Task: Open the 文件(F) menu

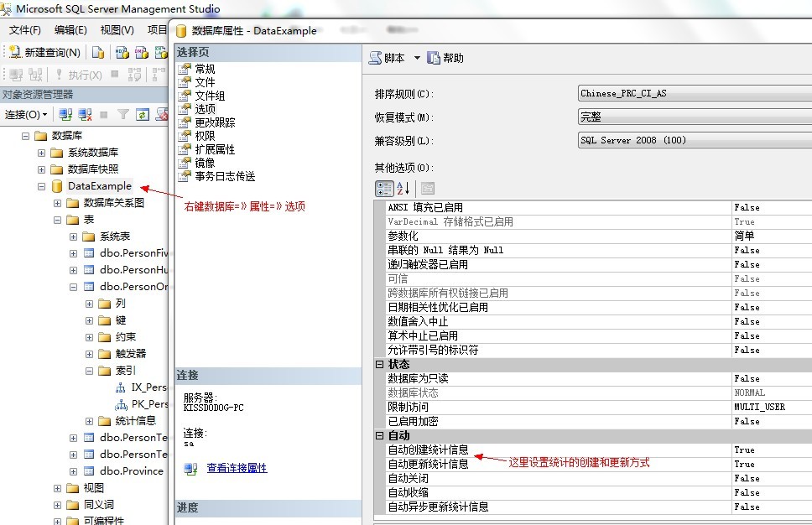Action: coord(24,30)
